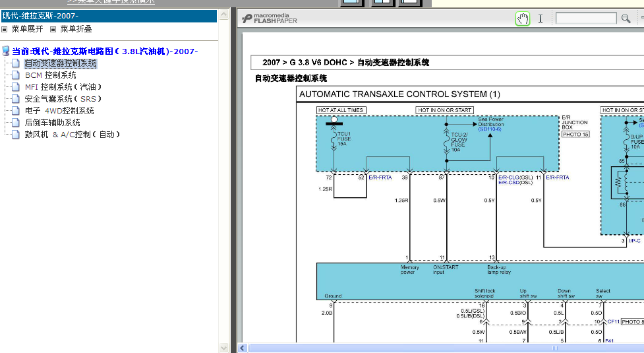Open 安全气囊系统(SRS) tree entry
Viewport: 644px width, 353px height.
pyautogui.click(x=63, y=99)
